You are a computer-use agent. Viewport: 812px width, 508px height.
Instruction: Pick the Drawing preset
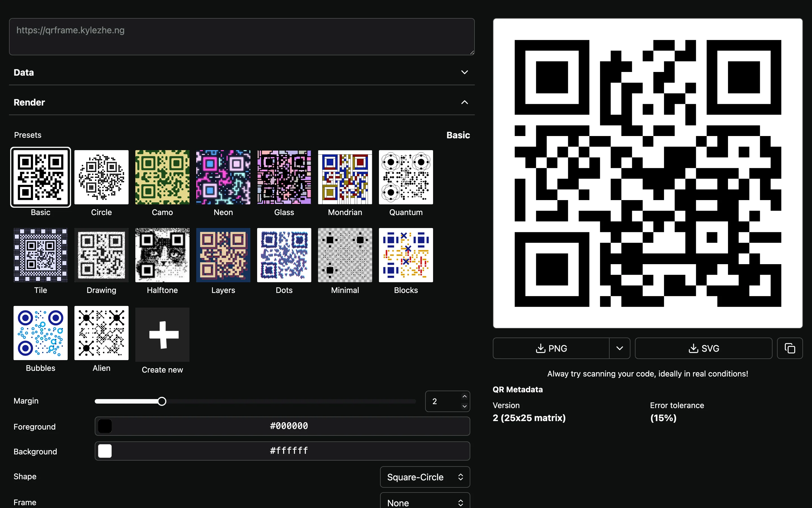101,255
